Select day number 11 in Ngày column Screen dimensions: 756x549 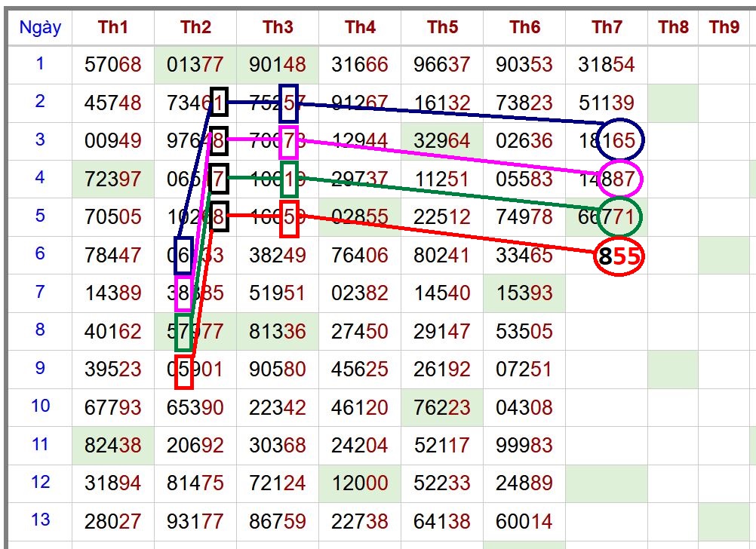(x=40, y=444)
